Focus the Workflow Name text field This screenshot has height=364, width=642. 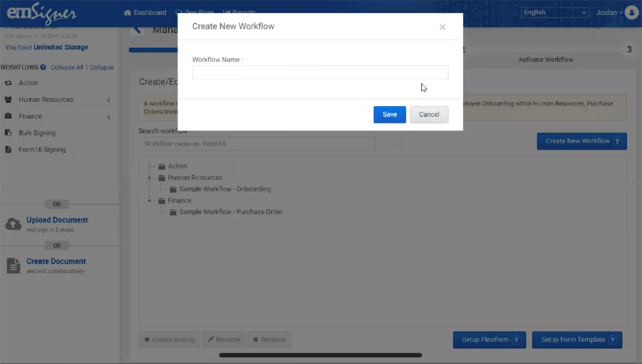point(320,73)
